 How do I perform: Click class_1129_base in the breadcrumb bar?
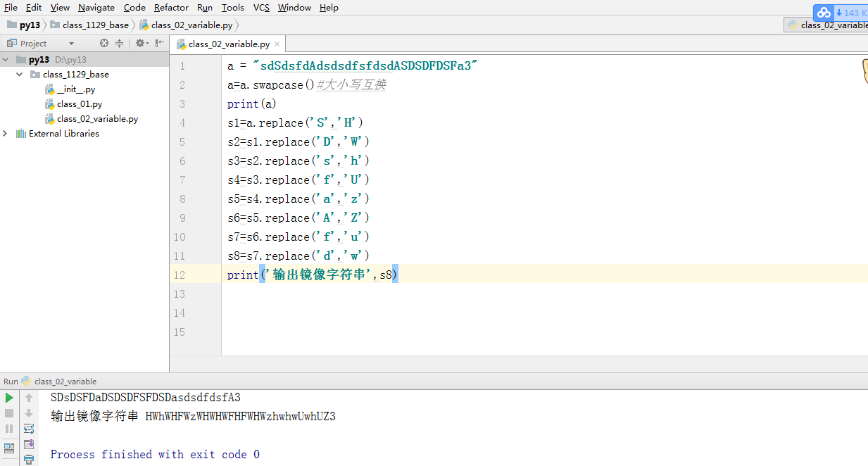95,25
